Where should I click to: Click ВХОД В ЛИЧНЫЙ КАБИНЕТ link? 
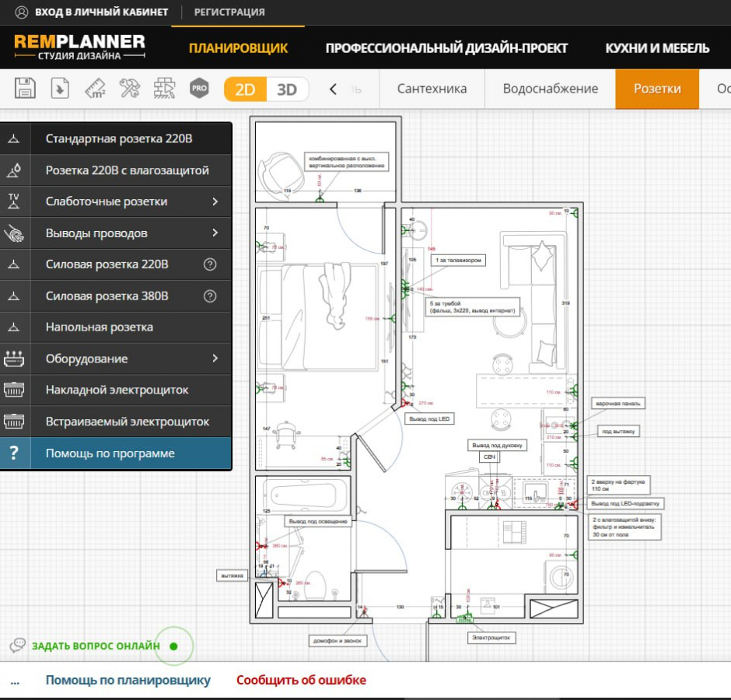[x=101, y=12]
